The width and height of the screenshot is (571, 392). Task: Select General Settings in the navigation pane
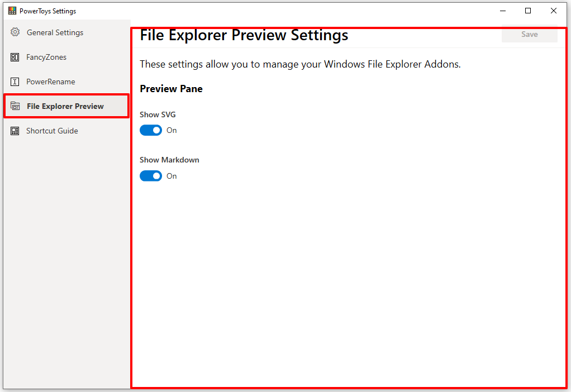[x=54, y=32]
